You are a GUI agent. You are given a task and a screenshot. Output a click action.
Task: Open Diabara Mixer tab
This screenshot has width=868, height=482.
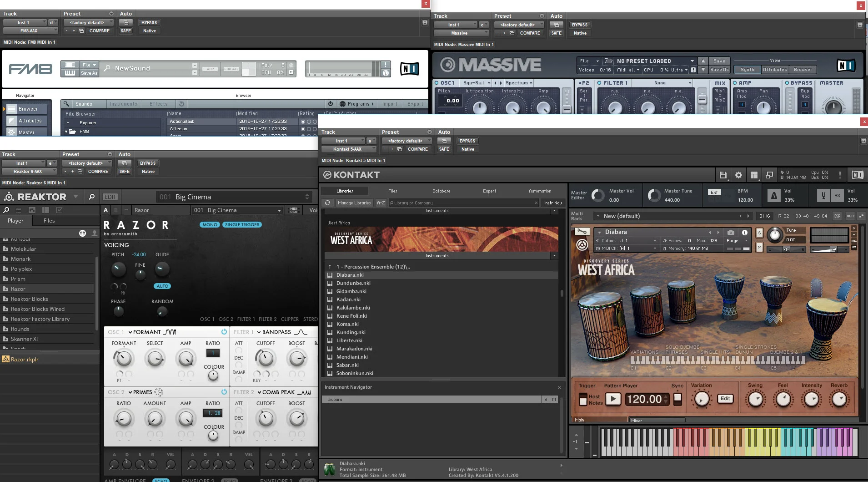(x=657, y=420)
